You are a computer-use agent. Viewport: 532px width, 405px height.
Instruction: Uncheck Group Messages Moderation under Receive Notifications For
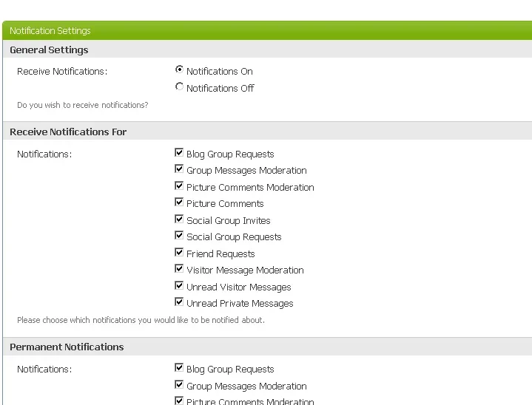[179, 169]
